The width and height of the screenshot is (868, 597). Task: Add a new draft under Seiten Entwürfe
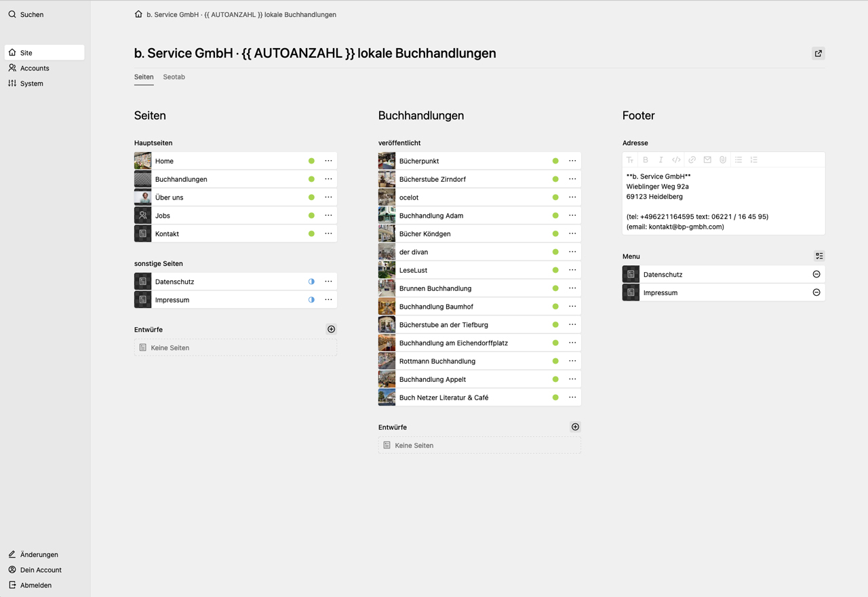332,329
